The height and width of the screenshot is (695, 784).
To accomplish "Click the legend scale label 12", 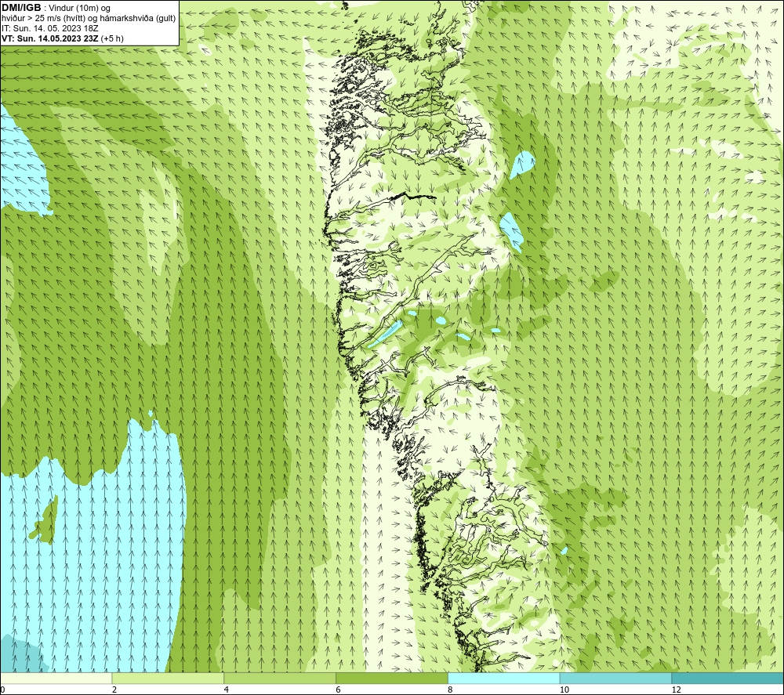I will (x=677, y=690).
